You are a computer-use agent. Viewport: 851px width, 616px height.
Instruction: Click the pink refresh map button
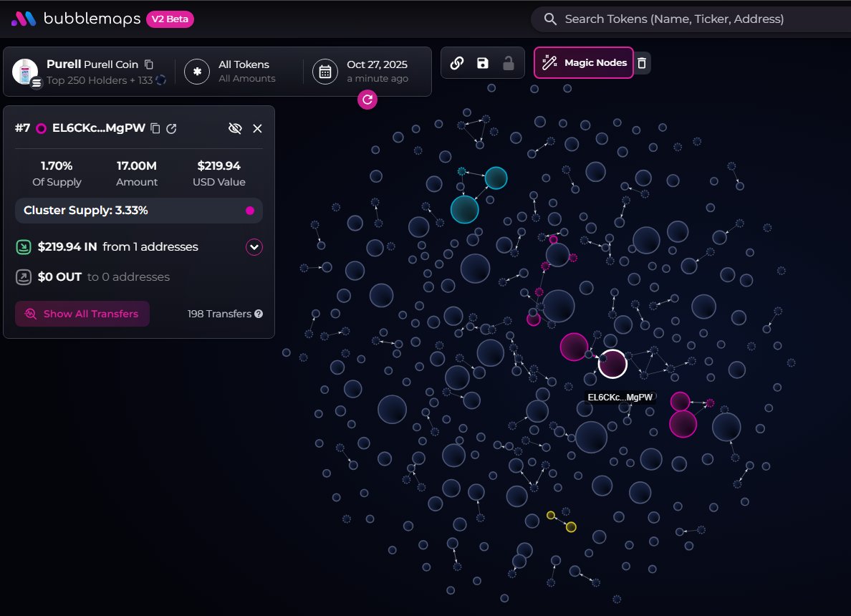[x=367, y=100]
